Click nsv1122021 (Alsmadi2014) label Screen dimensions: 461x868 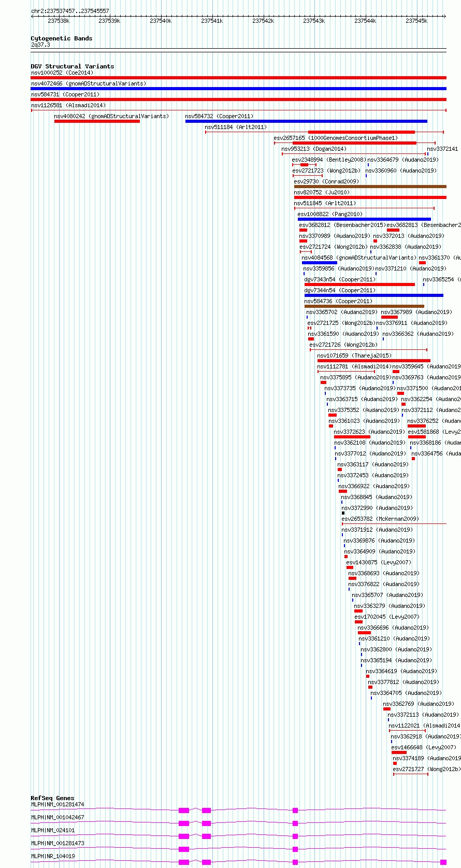coord(425,725)
